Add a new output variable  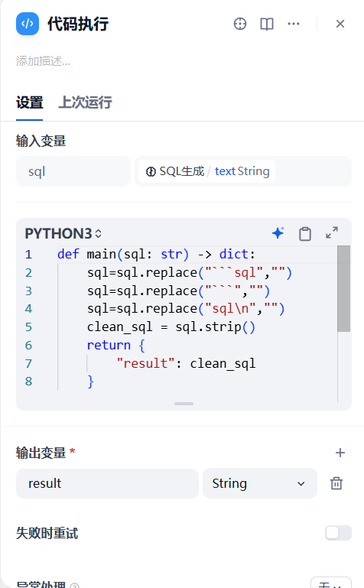(340, 453)
